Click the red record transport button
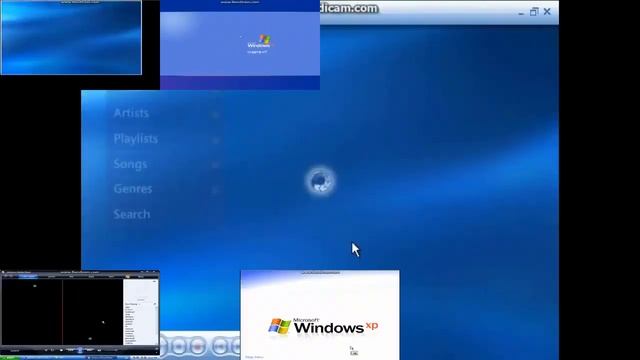The height and width of the screenshot is (360, 640). [197, 347]
